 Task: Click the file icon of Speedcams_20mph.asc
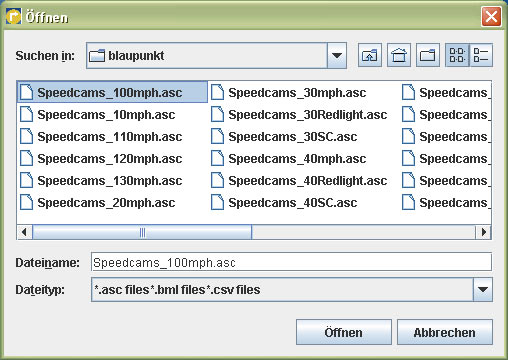[26, 202]
